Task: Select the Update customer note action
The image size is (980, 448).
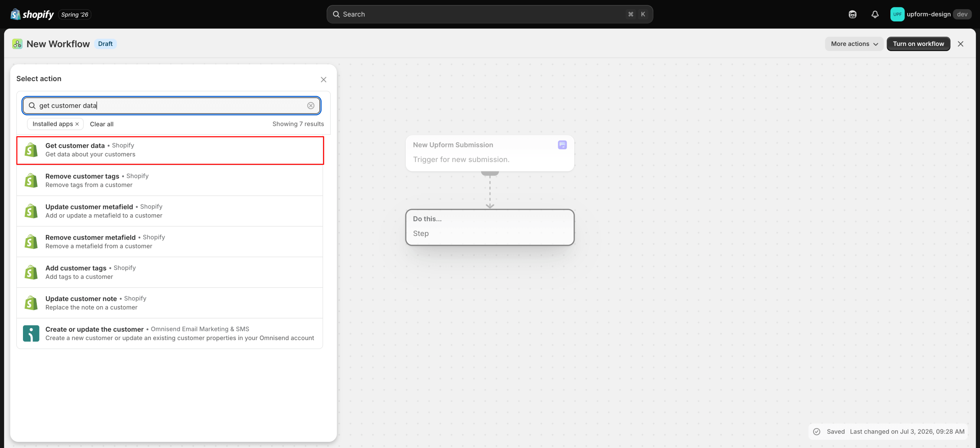Action: (x=170, y=303)
